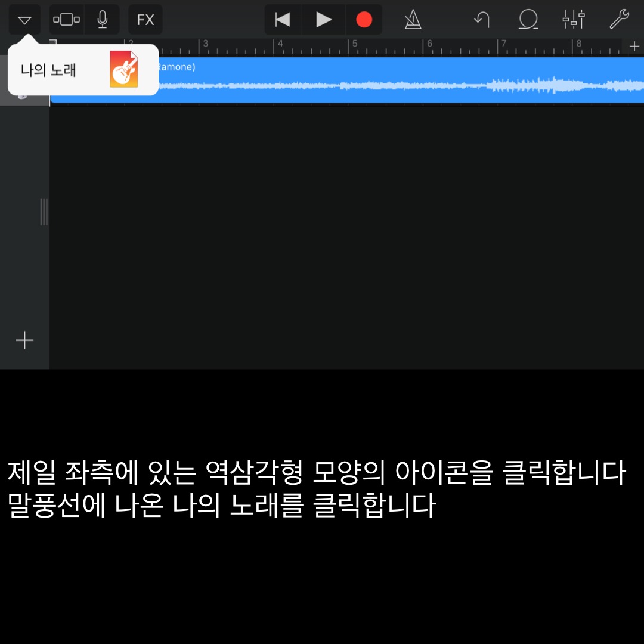The width and height of the screenshot is (644, 644).
Task: Undo the last action
Action: [482, 19]
